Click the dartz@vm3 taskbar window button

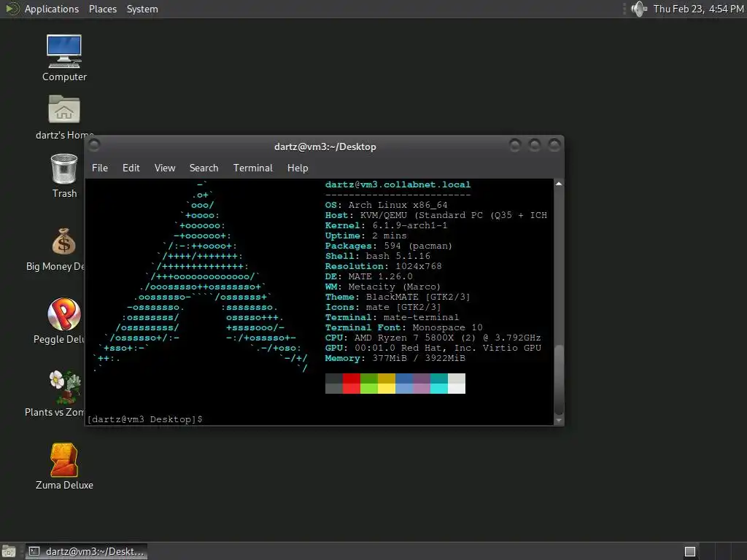(86, 551)
